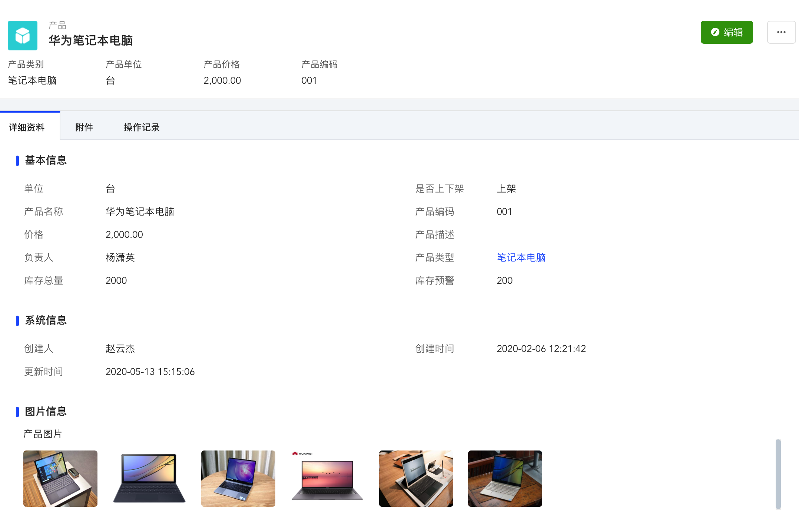Click 更新时间 value 2020-05-13 15:15:06

[x=150, y=372]
